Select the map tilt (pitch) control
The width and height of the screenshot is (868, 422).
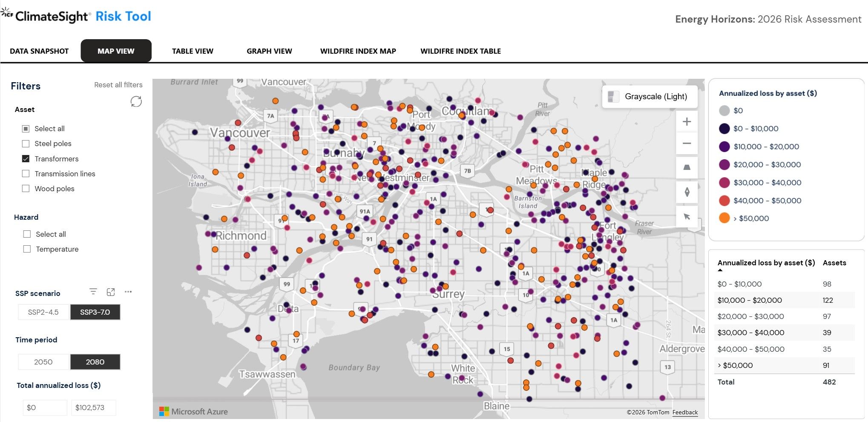(687, 168)
